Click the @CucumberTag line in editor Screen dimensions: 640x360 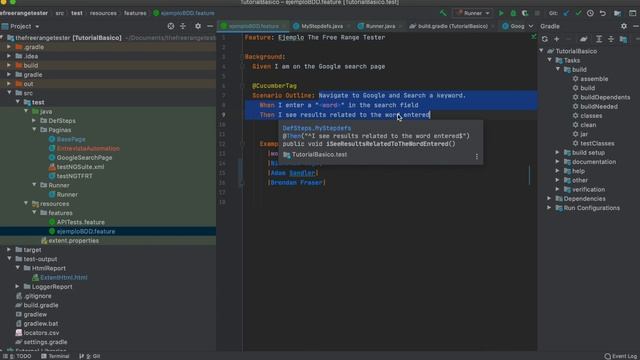pyautogui.click(x=274, y=86)
